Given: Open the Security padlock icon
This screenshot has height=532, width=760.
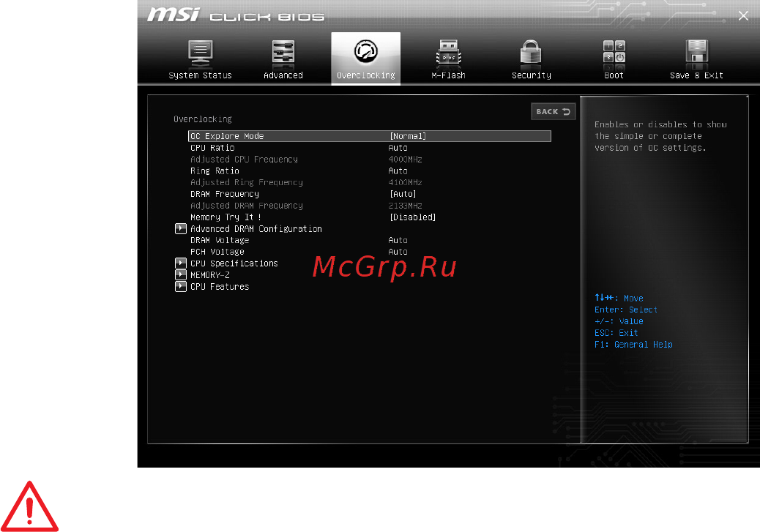Looking at the screenshot, I should pos(532,53).
